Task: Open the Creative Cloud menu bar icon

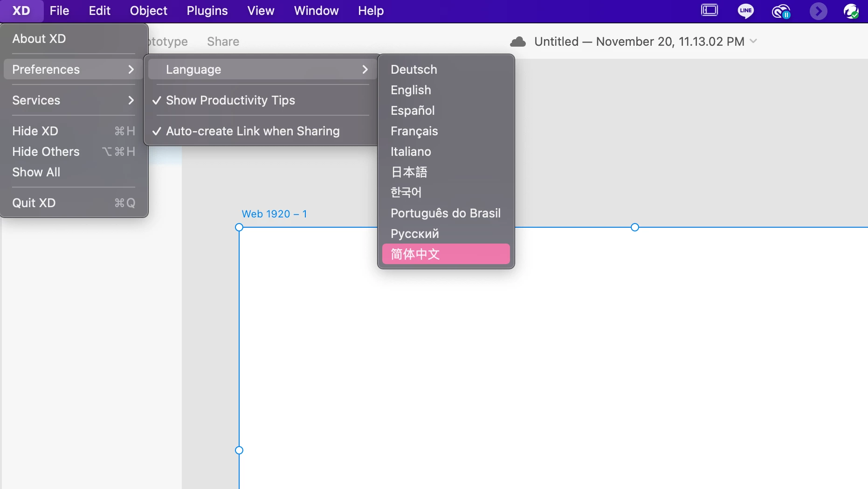Action: [781, 11]
